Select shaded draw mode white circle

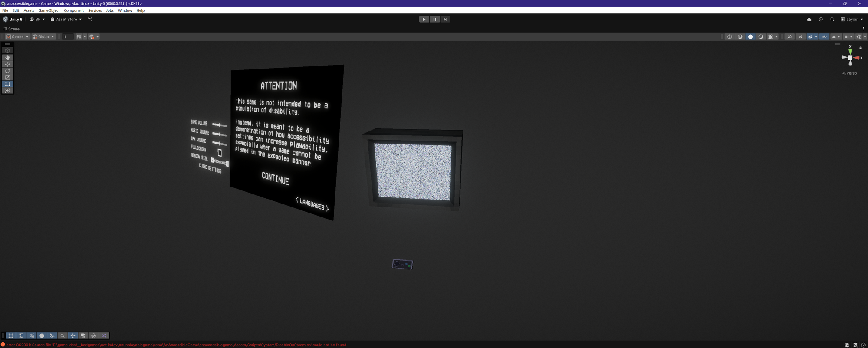click(x=750, y=37)
